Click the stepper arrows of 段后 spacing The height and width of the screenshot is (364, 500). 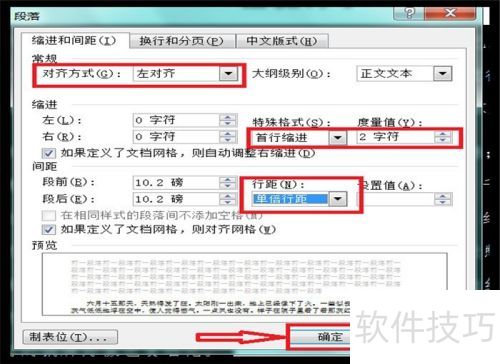click(x=228, y=199)
